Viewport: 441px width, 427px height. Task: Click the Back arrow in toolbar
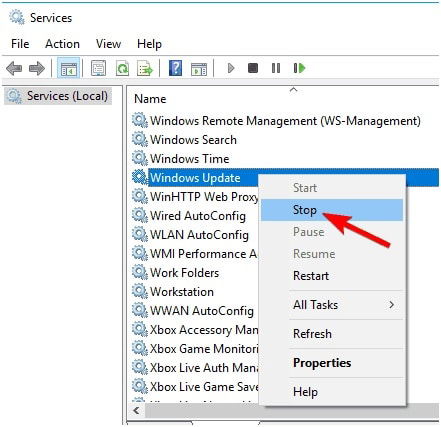14,68
